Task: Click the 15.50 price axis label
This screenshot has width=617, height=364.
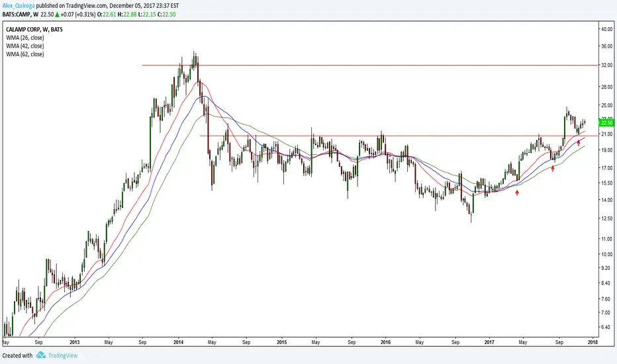Action: coord(606,183)
